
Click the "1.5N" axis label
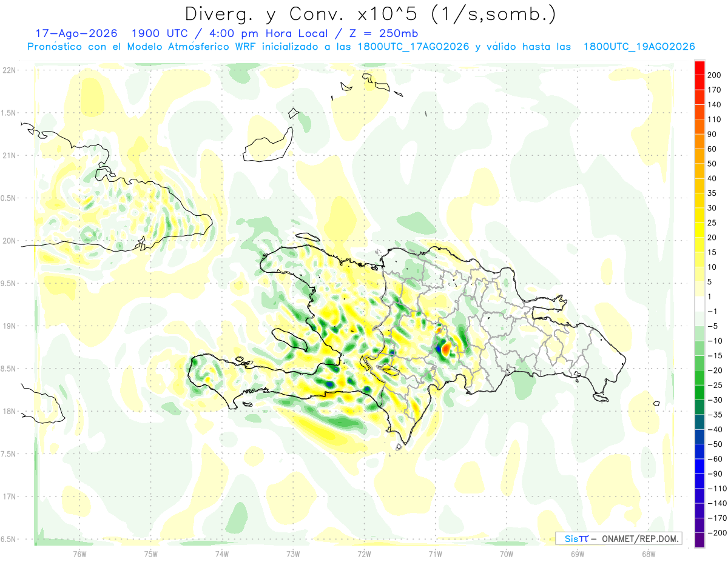point(9,113)
